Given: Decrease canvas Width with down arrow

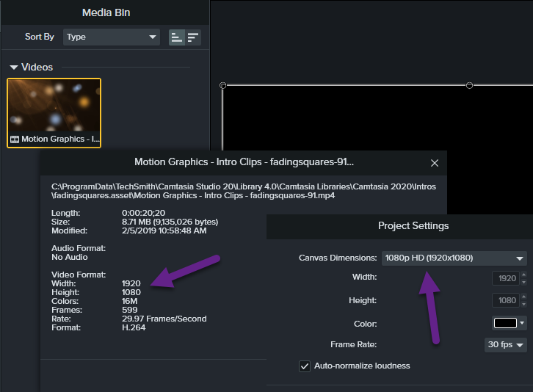Looking at the screenshot, I should point(523,282).
